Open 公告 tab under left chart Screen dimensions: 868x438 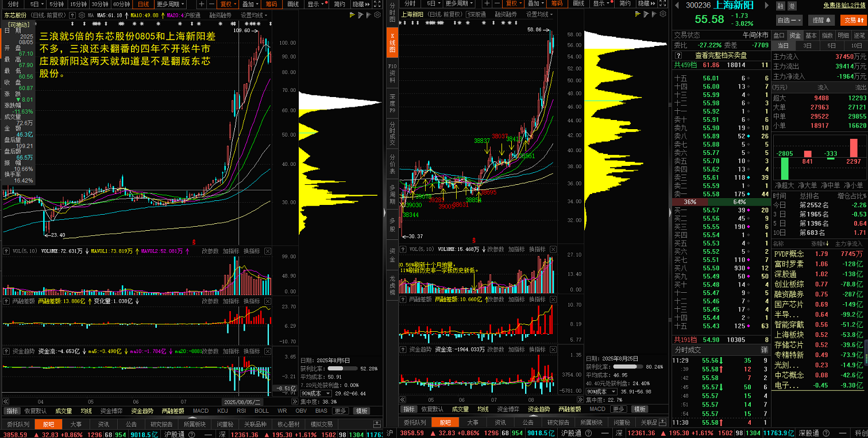(132, 424)
